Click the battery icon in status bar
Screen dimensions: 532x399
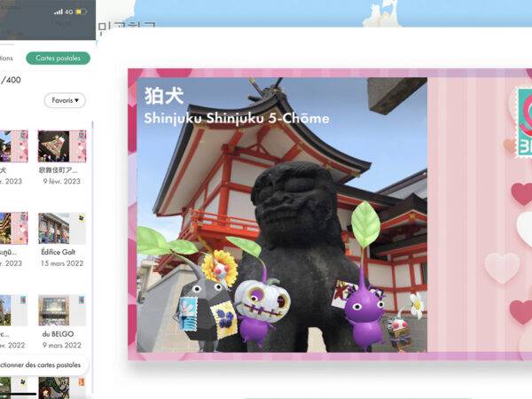click(x=81, y=12)
